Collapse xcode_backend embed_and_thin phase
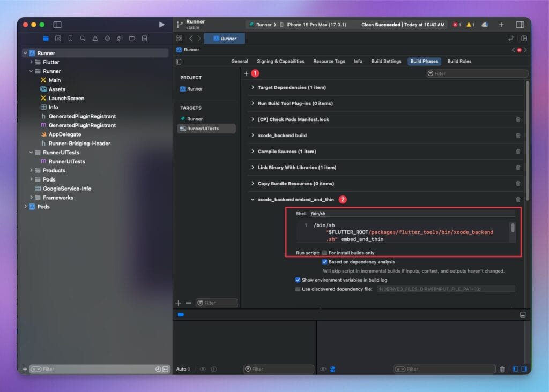This screenshot has width=549, height=392. point(253,200)
